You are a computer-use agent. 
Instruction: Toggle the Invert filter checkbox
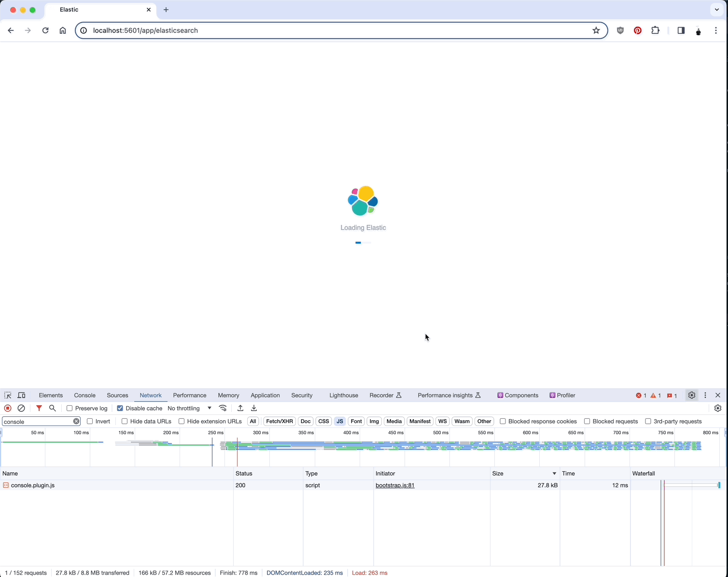coord(90,421)
